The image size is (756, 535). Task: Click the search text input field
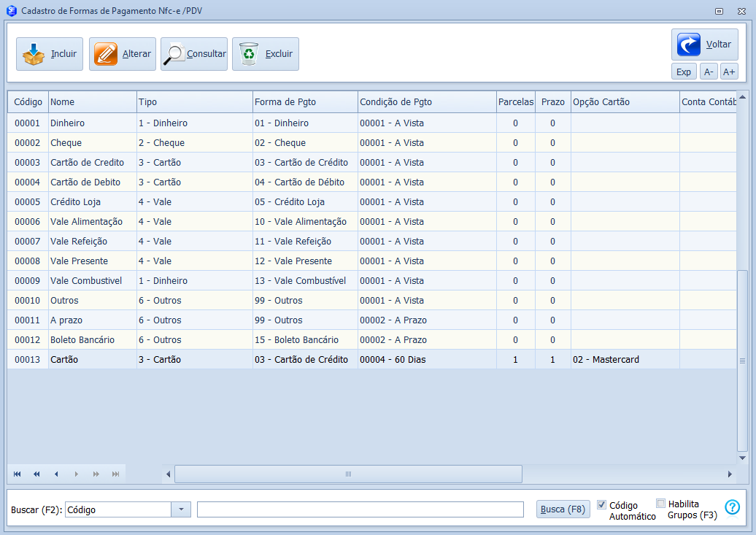point(360,509)
